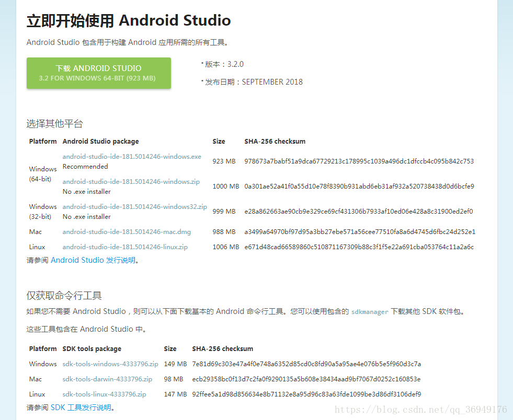Select the checksum starting with 978673a7
Viewport: 513px width, 420px height.
click(359, 161)
